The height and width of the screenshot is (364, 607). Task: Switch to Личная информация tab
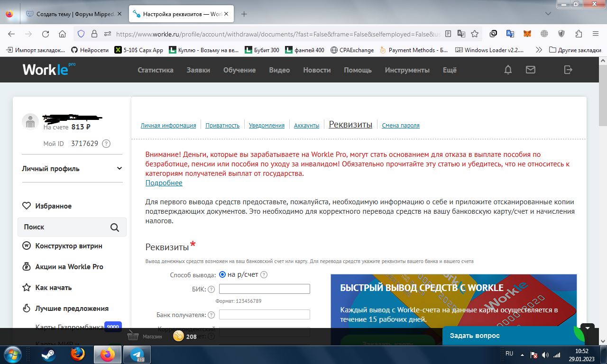[168, 126]
